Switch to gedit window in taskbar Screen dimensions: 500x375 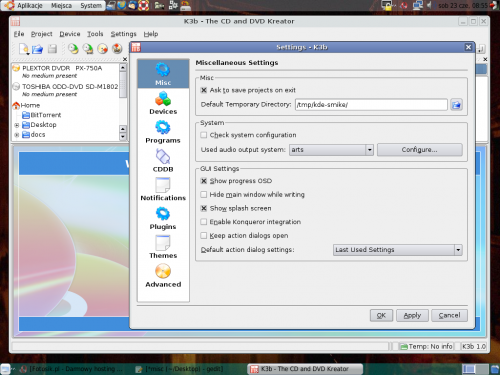coord(180,369)
